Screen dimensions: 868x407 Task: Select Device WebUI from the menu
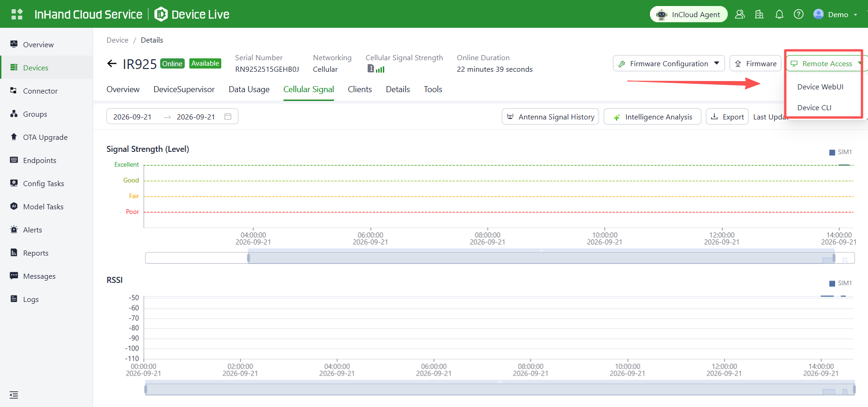pos(820,87)
